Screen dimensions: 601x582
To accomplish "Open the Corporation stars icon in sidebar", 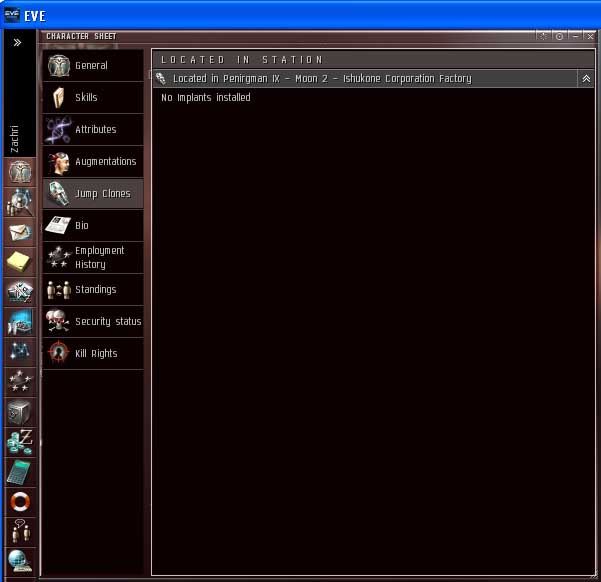I will pos(20,382).
